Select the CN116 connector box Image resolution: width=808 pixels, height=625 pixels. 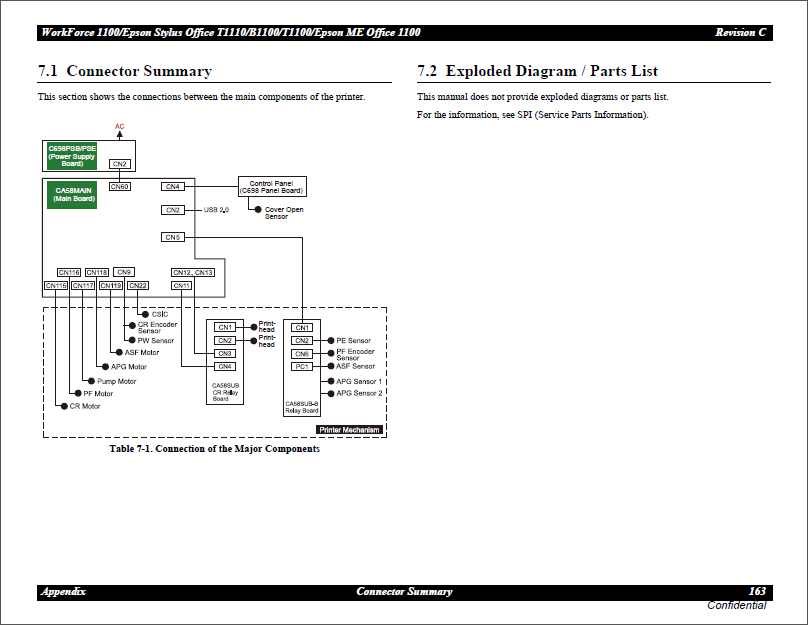pos(69,271)
